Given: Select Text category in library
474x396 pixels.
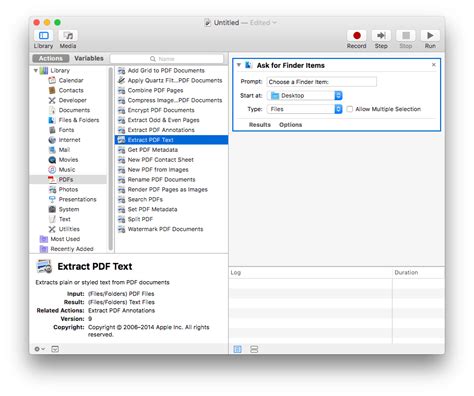Looking at the screenshot, I should (64, 219).
